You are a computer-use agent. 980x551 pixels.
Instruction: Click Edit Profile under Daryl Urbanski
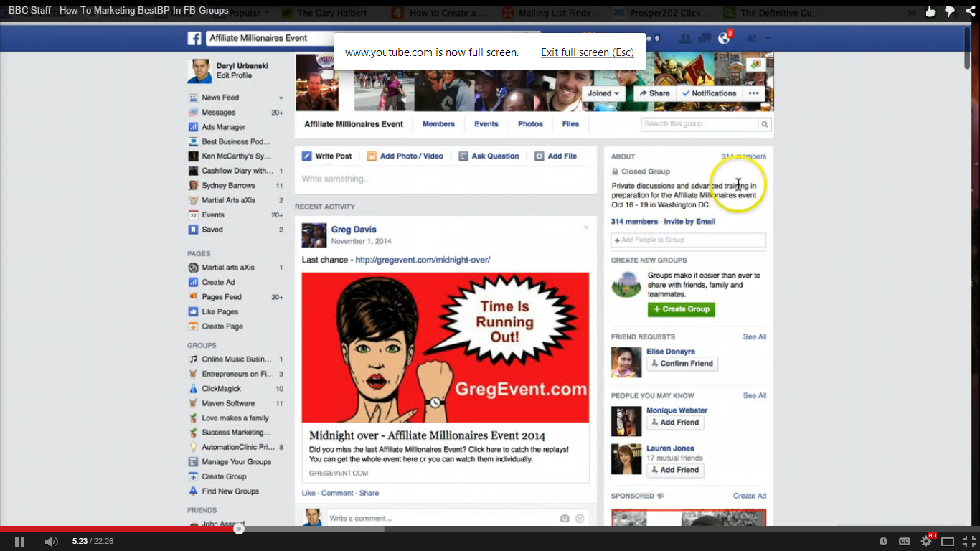234,75
